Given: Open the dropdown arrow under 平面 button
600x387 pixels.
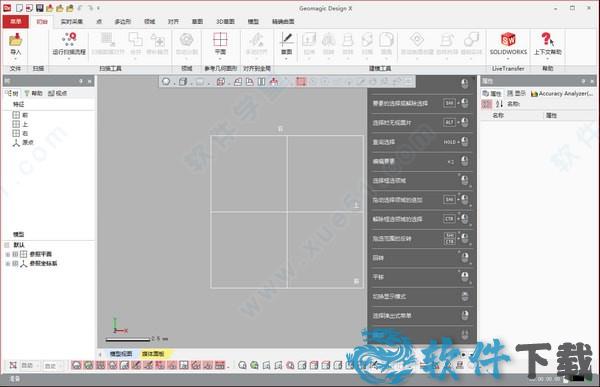Looking at the screenshot, I should pos(220,59).
